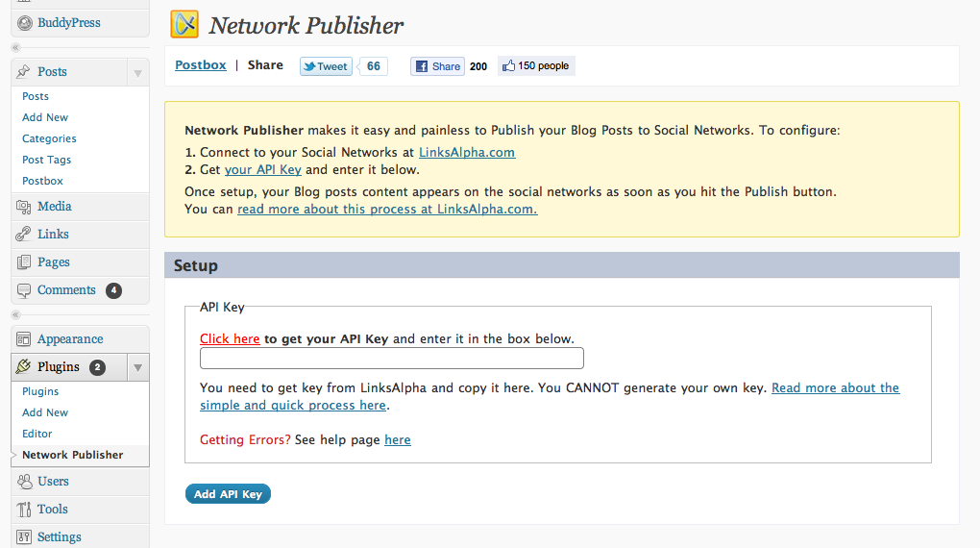The height and width of the screenshot is (548, 980).
Task: Open the 'your API Key' link
Action: (x=263, y=169)
